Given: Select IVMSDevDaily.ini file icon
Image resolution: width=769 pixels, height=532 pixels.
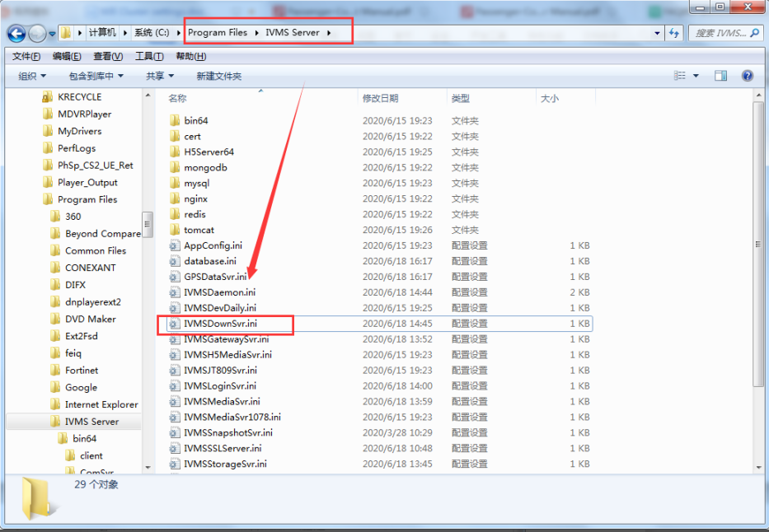Looking at the screenshot, I should 175,308.
